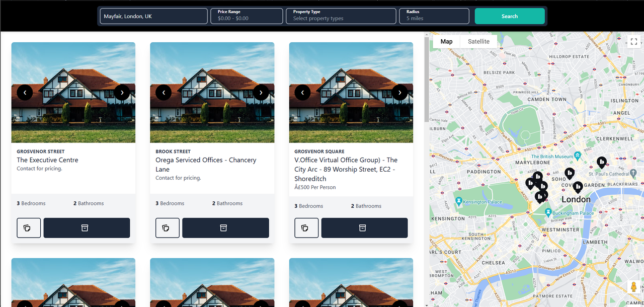Click 2 Bathrooms on The Executive Centre card
This screenshot has width=644, height=307.
coord(89,203)
